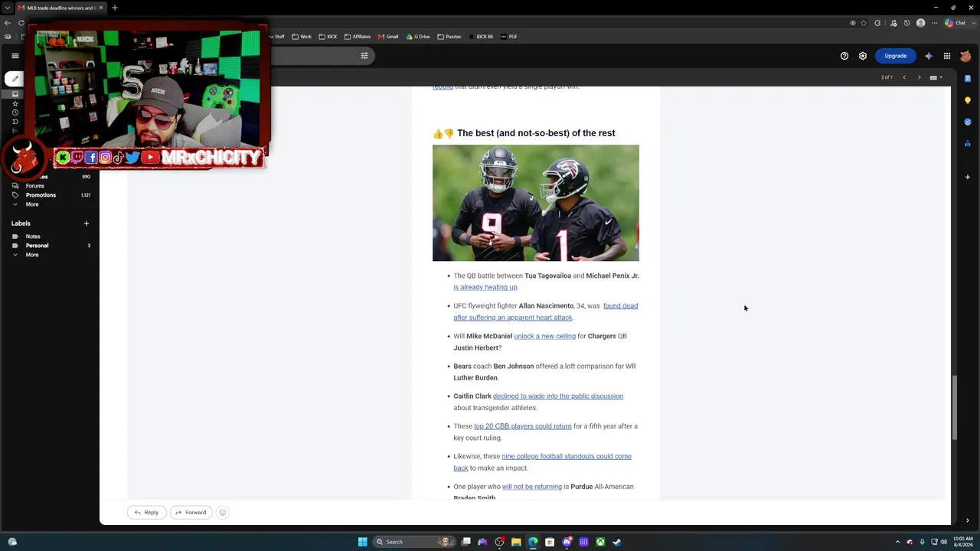
Task: Expand More under Labels list
Action: coord(32,255)
